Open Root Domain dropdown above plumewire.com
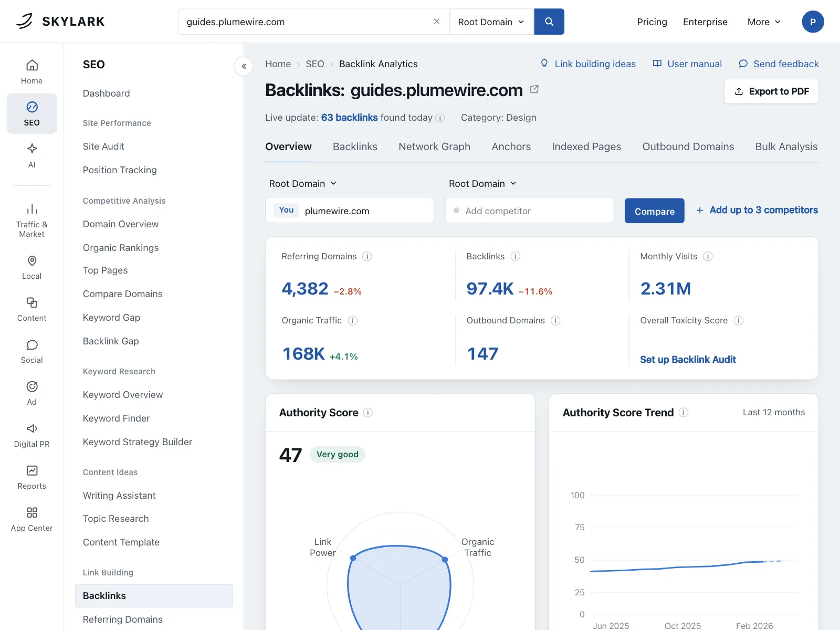This screenshot has height=630, width=840. [x=303, y=183]
